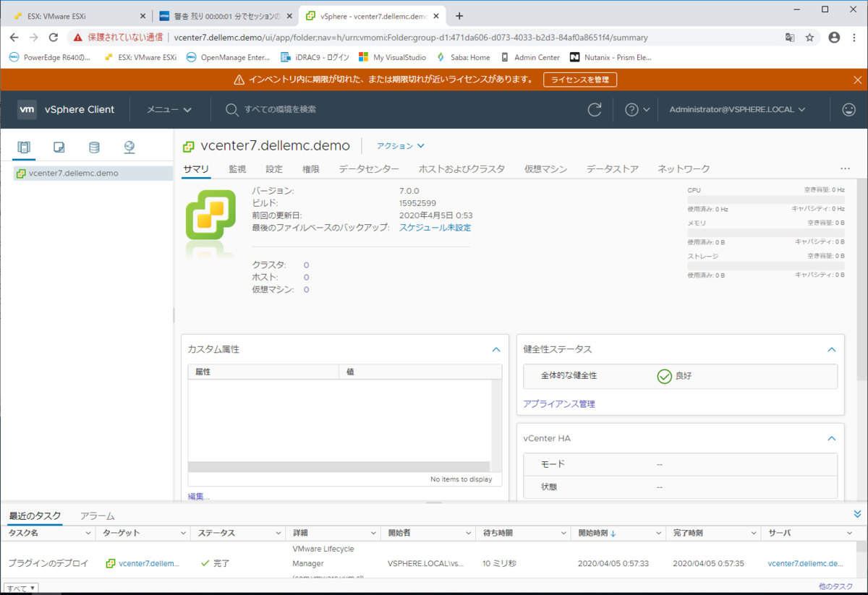Open the 他のタスク link

[x=836, y=586]
